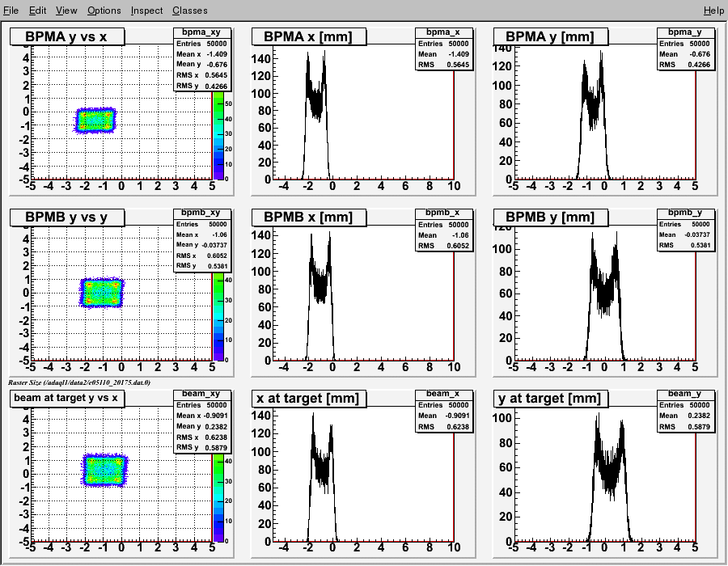Click the color palette of beam at target plot
The width and height of the screenshot is (728, 566).
(x=218, y=498)
